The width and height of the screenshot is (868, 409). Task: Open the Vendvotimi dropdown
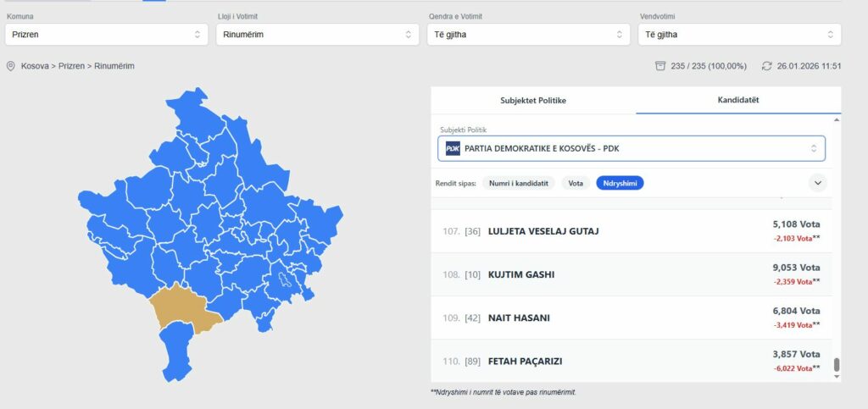point(739,35)
